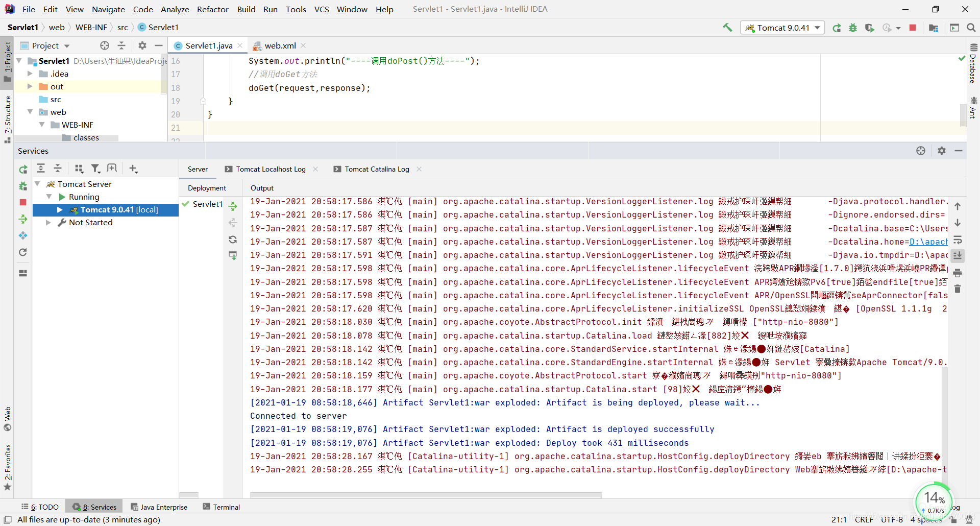980x526 pixels.
Task: Select the Servlet1 deployment artifact
Action: [203, 204]
